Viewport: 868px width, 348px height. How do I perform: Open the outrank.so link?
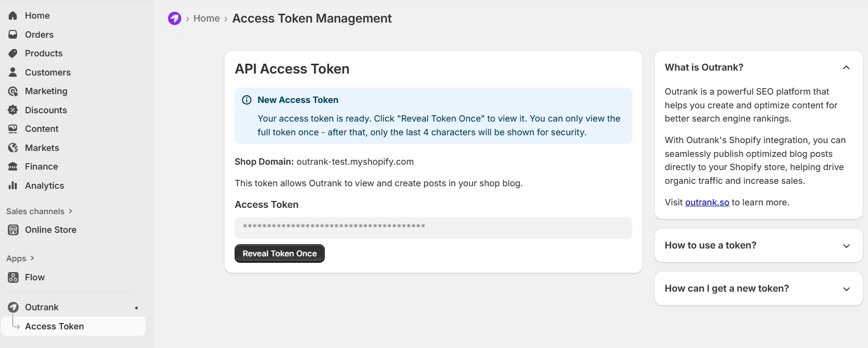coord(707,202)
